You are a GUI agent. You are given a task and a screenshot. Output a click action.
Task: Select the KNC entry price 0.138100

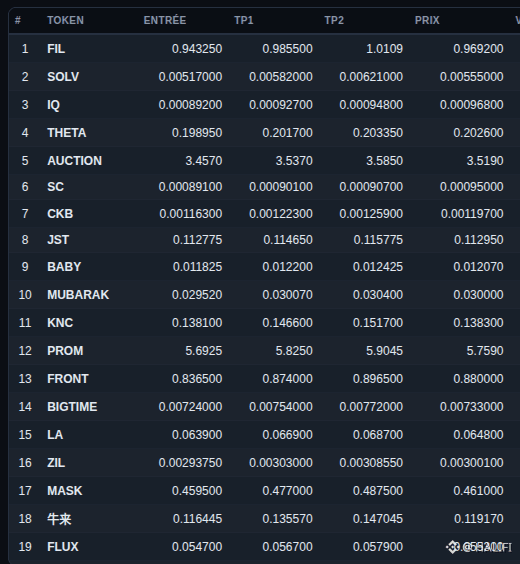pyautogui.click(x=197, y=323)
